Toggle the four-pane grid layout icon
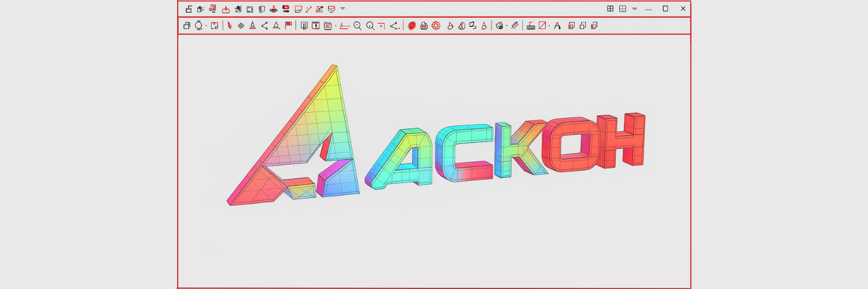The height and width of the screenshot is (289, 868). [x=610, y=9]
